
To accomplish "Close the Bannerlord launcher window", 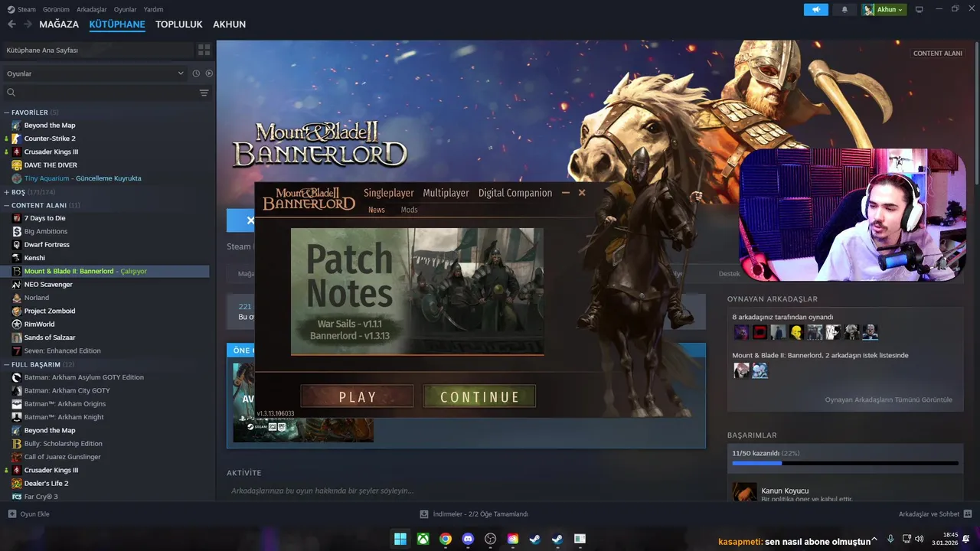I will [x=582, y=193].
